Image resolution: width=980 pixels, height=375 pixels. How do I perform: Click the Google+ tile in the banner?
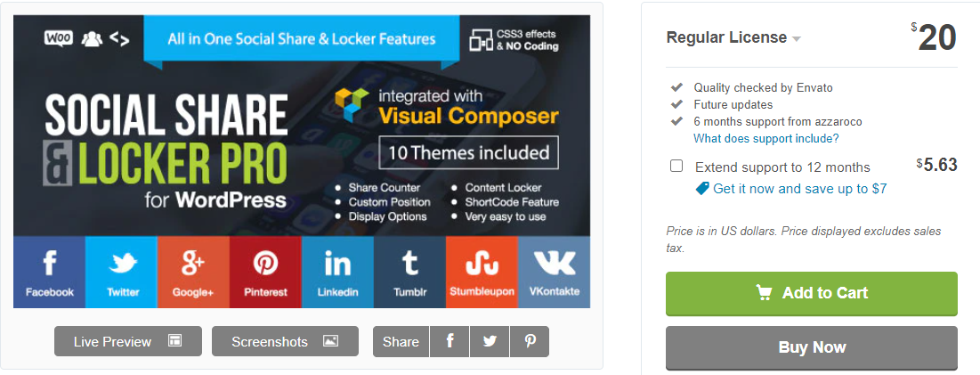coord(194,272)
